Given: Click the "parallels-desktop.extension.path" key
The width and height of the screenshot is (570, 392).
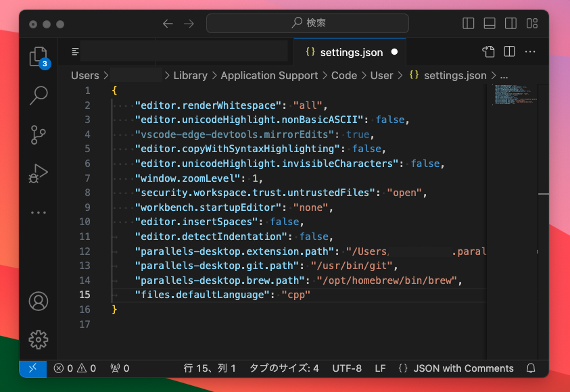Looking at the screenshot, I should [x=235, y=251].
